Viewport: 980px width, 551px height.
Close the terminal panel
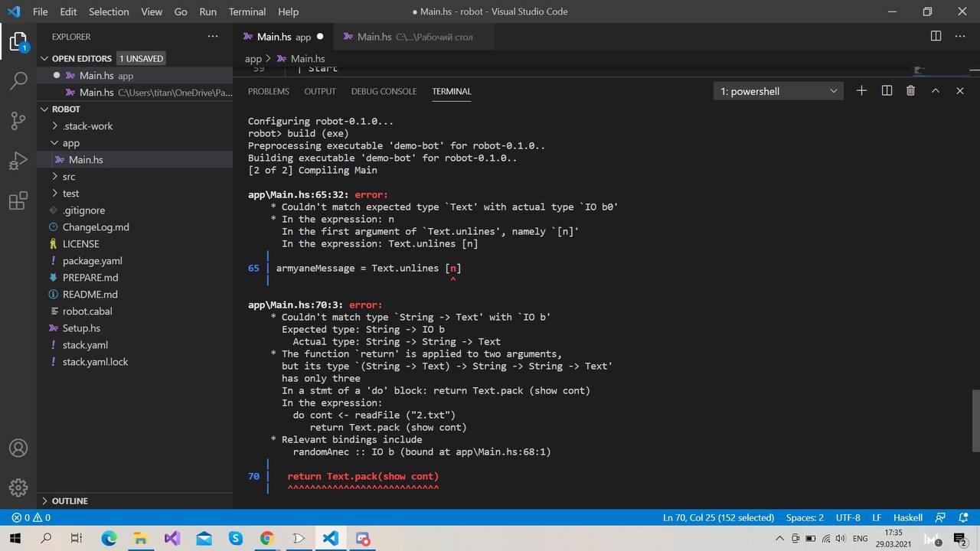click(x=959, y=91)
